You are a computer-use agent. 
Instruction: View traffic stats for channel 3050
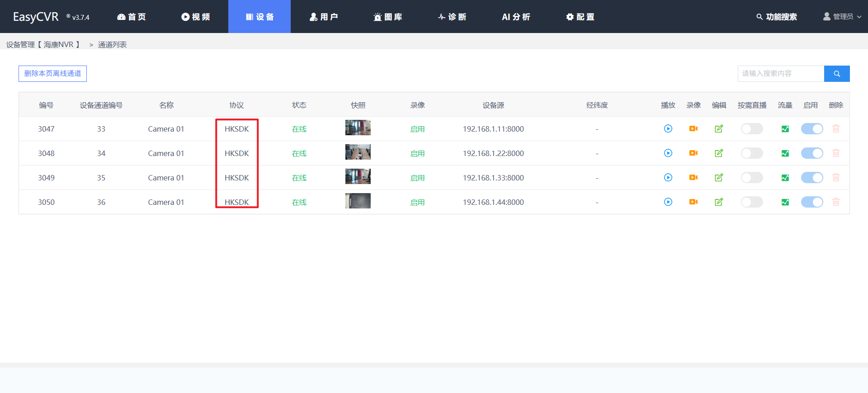(785, 202)
